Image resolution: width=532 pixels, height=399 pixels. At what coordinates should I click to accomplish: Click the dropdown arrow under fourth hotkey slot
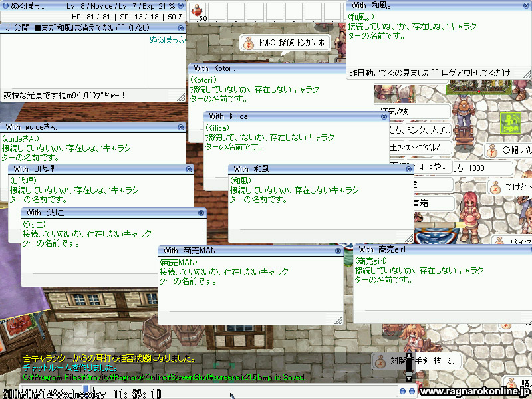(255, 21)
